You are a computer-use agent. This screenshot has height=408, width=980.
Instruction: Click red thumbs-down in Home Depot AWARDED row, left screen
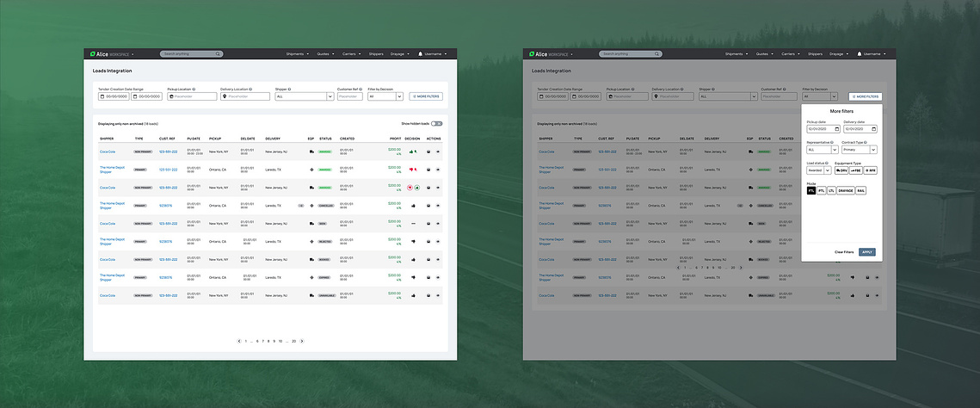tap(410, 170)
